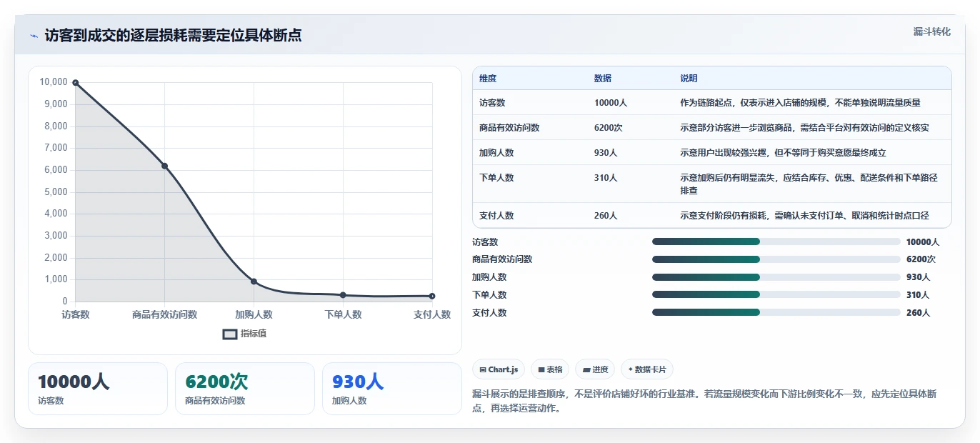This screenshot has height=443, width=980.
Task: Click the Chart.js chip
Action: point(499,369)
